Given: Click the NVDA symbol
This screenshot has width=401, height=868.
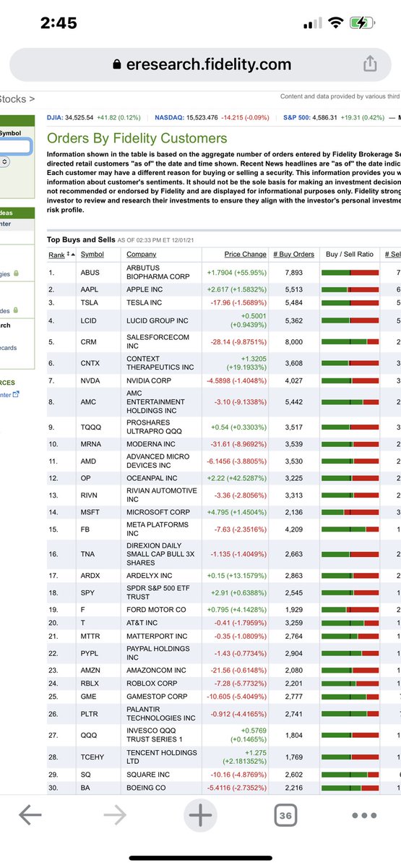Looking at the screenshot, I should tap(91, 380).
